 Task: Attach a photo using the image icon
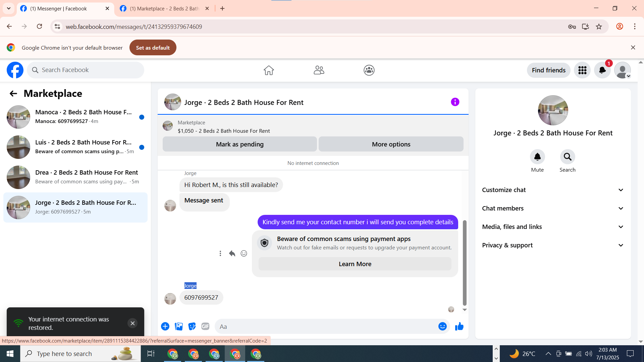(x=179, y=326)
